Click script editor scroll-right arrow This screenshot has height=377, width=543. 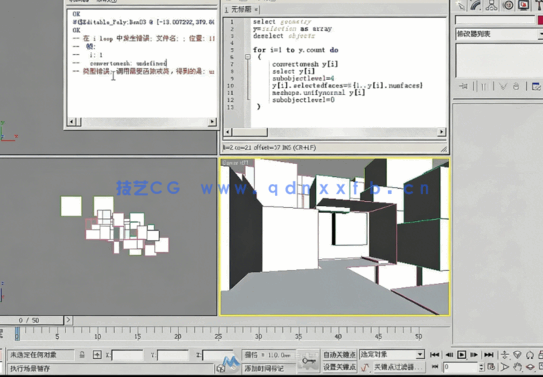point(441,132)
